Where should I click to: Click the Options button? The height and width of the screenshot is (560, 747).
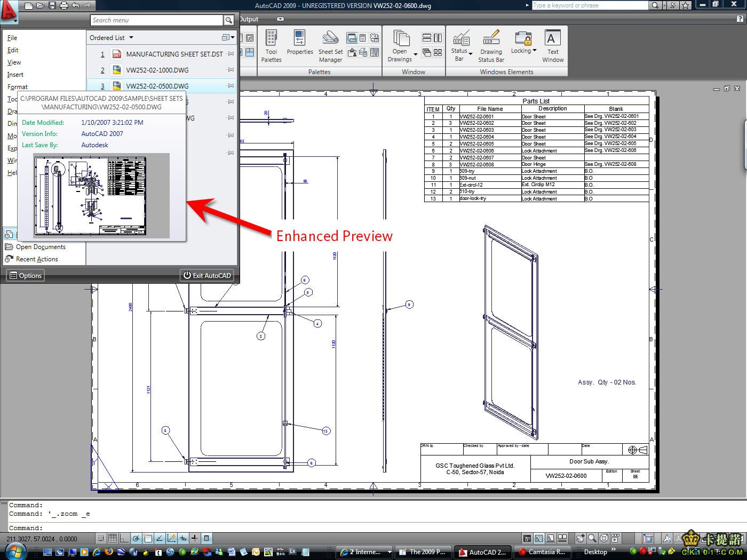pos(25,275)
